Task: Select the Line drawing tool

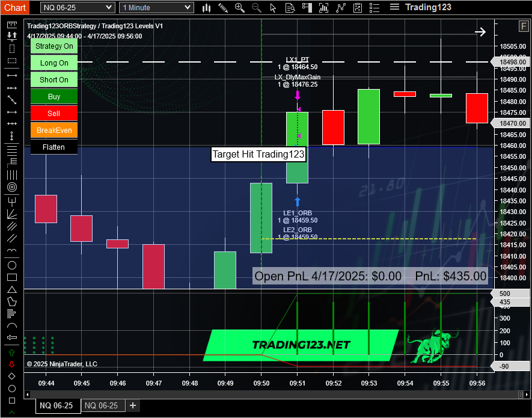Action: [x=12, y=75]
